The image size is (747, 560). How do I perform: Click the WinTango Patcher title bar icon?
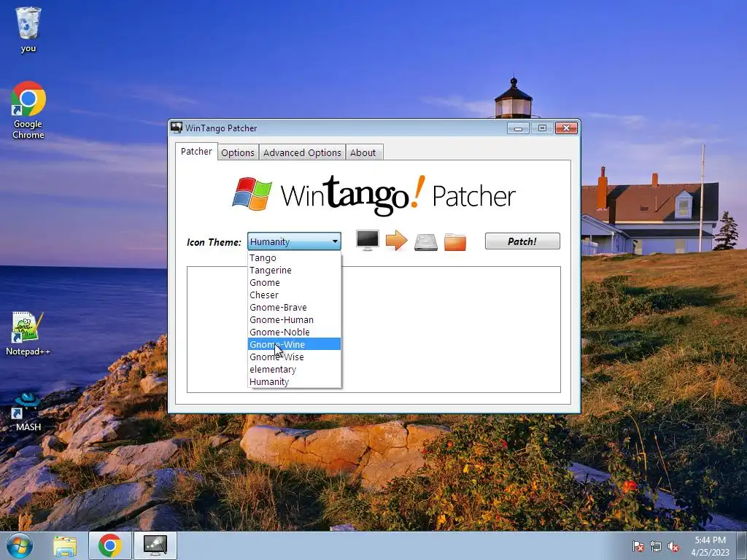177,128
